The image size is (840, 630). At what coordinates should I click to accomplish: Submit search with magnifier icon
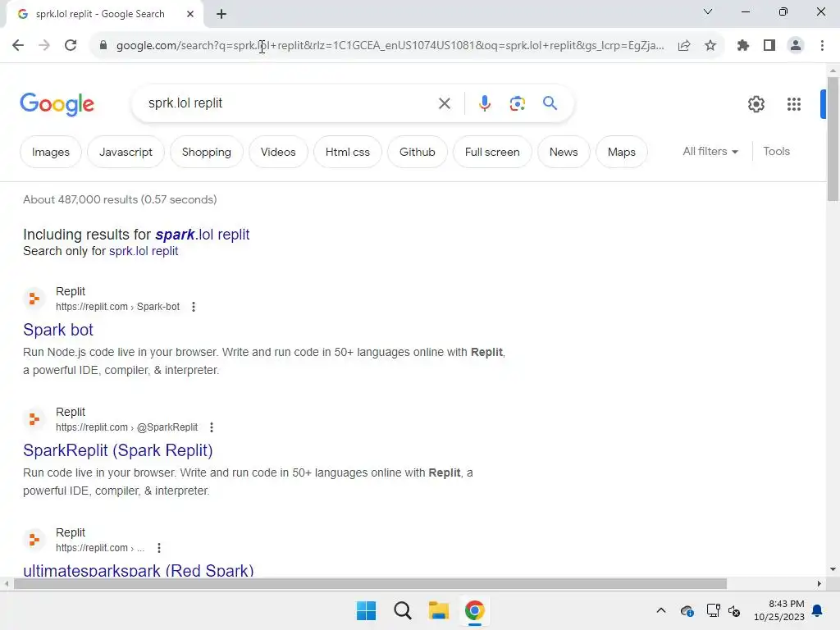550,103
